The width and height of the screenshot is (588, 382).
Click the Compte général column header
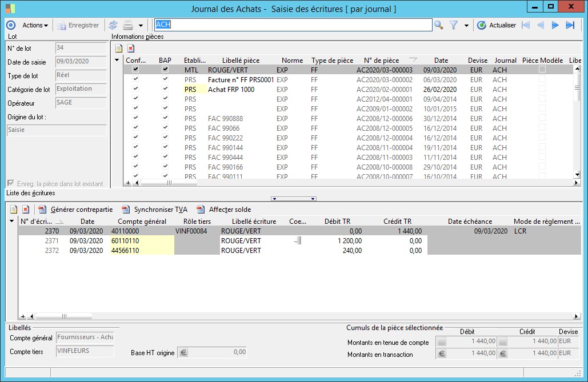point(142,222)
